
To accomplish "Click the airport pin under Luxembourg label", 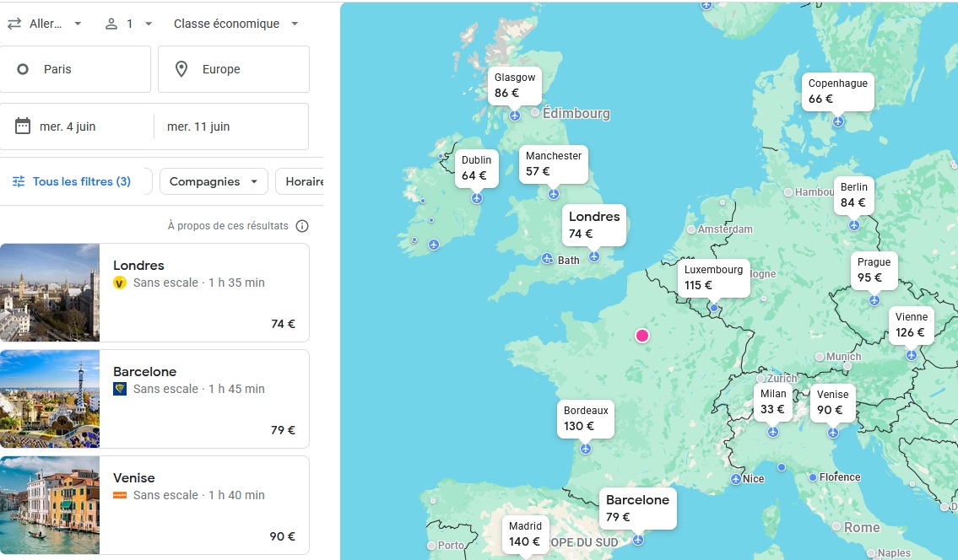I will click(713, 308).
